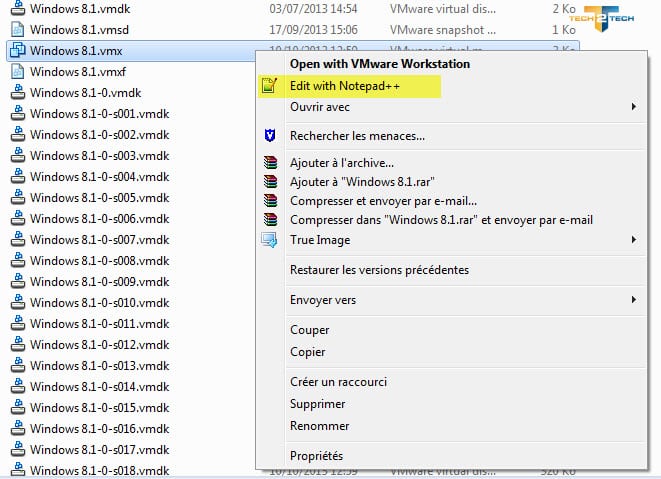Image resolution: width=661 pixels, height=479 pixels.
Task: Click date 17/09/2013 15:06
Action: 313,30
